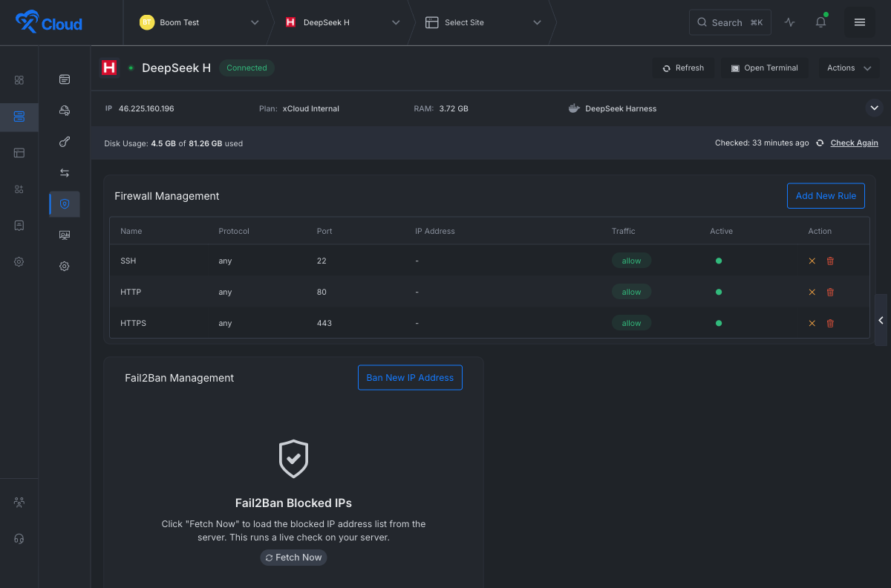
Task: Click Ban New IP Address button
Action: point(410,377)
